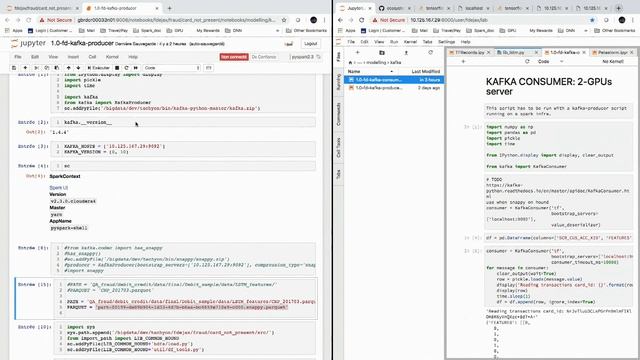Open the Commands sidebar tab in JupyterLab
The height and width of the screenshot is (360, 640).
[338, 114]
